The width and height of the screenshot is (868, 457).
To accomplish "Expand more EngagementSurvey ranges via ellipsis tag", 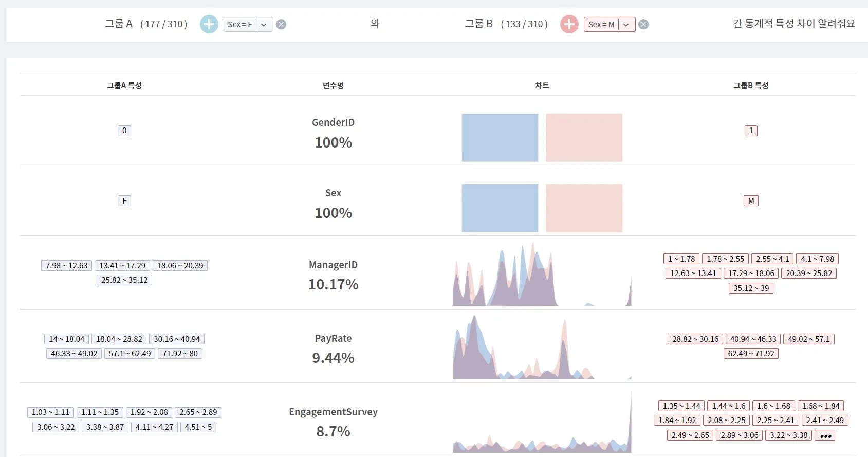I will (x=825, y=435).
